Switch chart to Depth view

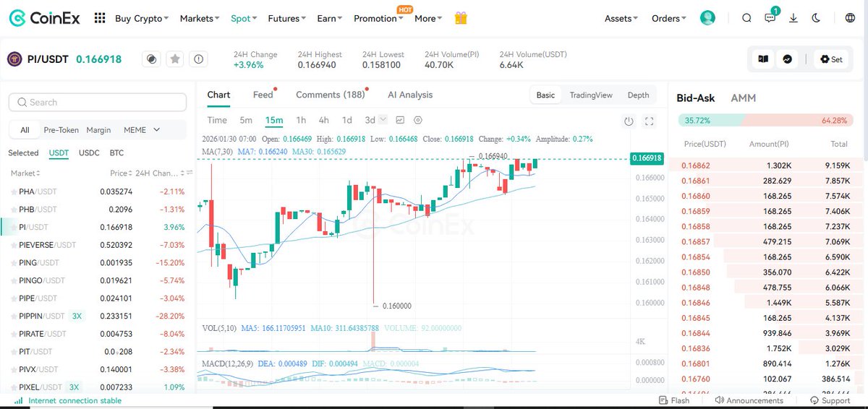[638, 95]
